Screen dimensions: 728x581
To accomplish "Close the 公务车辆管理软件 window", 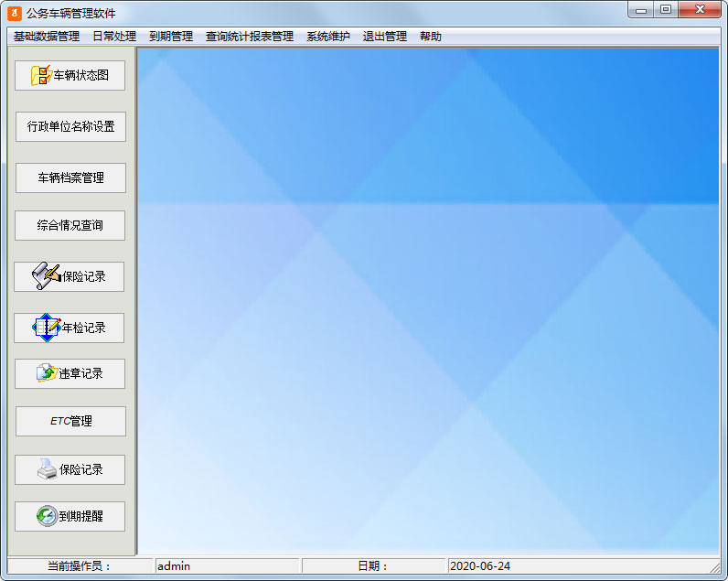I will [x=700, y=10].
